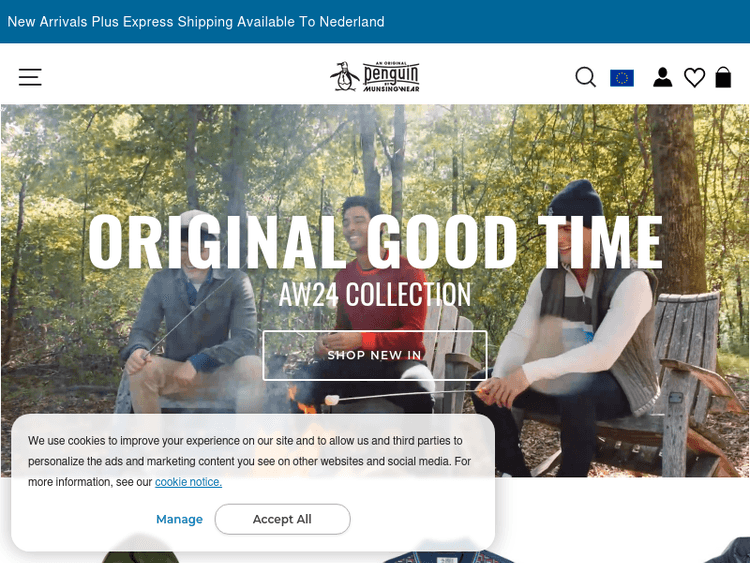This screenshot has height=563, width=750.
Task: View wishlist via the heart icon
Action: tap(694, 77)
